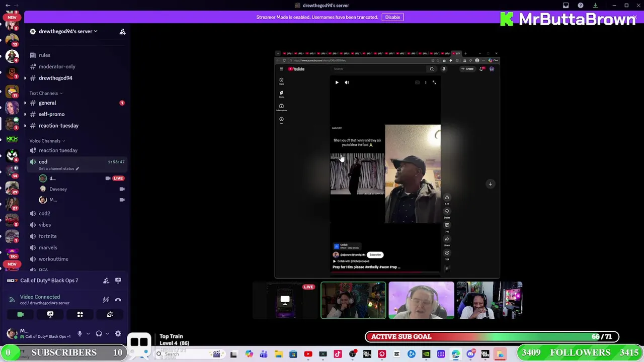Join the marvels voice channel
The image size is (644, 362).
[48, 248]
